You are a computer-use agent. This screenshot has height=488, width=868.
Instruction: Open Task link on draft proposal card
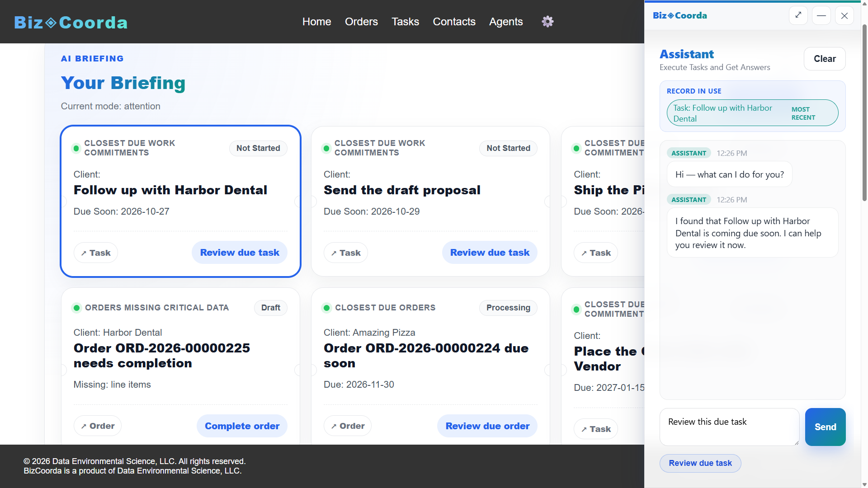pyautogui.click(x=346, y=253)
